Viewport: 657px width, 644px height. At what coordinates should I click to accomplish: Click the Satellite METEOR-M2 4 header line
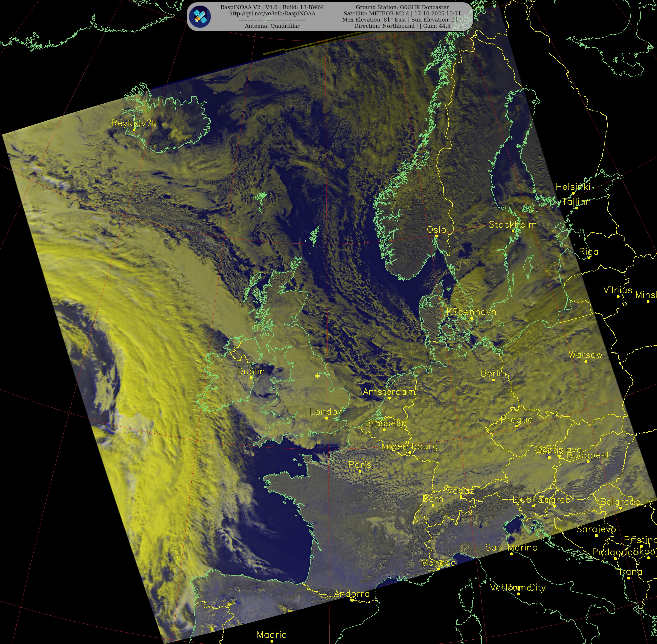[402, 14]
